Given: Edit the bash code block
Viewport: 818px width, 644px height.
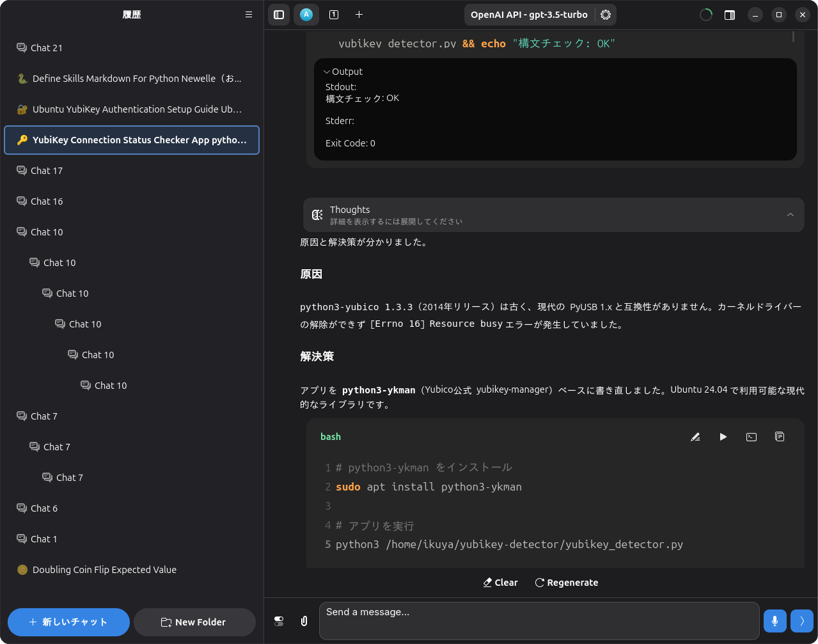Looking at the screenshot, I should point(695,437).
